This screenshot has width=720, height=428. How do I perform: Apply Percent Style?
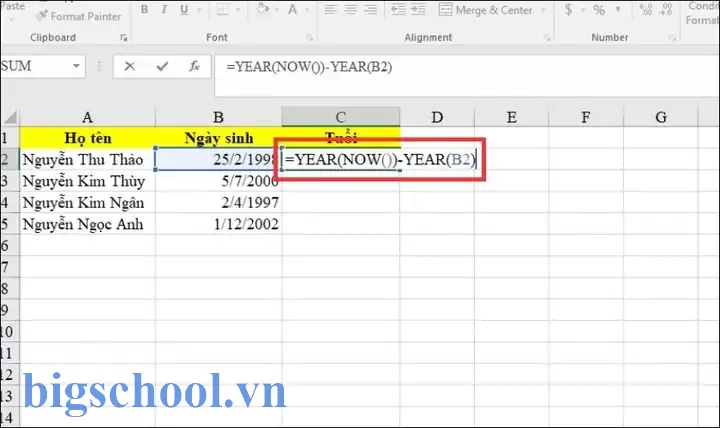[x=599, y=10]
